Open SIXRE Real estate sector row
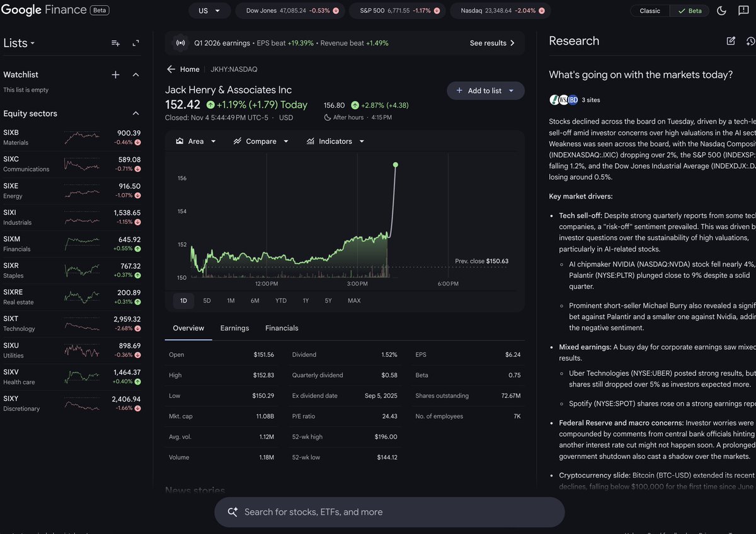The image size is (756, 534). [72, 297]
